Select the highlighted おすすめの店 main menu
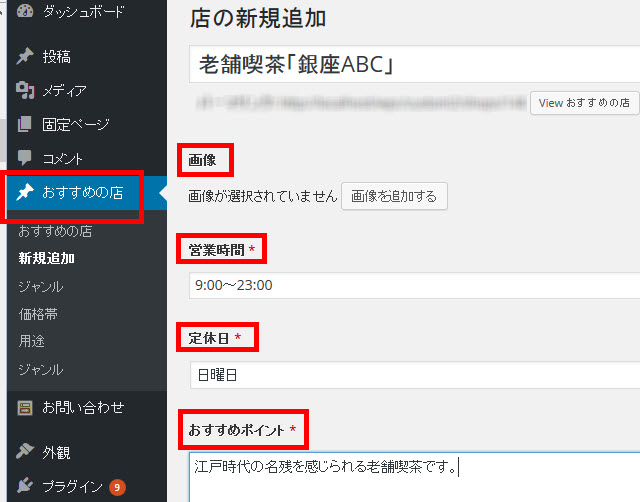 83,192
